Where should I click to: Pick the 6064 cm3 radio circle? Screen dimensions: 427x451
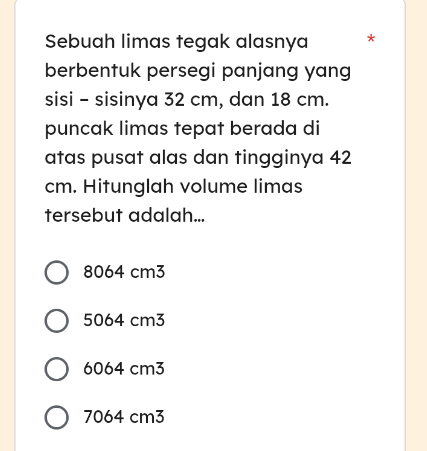click(57, 369)
